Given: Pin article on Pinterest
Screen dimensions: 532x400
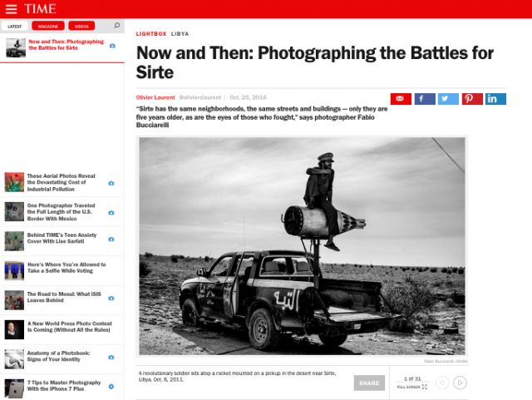Looking at the screenshot, I should tap(472, 99).
